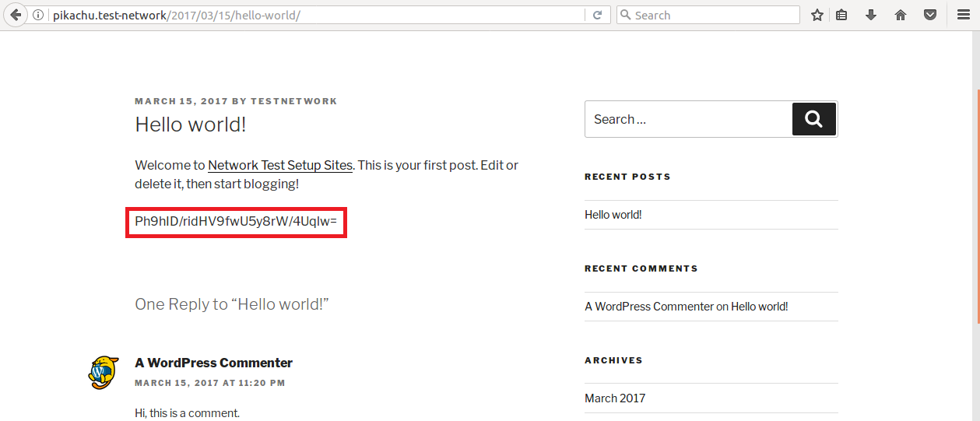
Task: Click the commenter avatar thumbnail
Action: [x=103, y=373]
